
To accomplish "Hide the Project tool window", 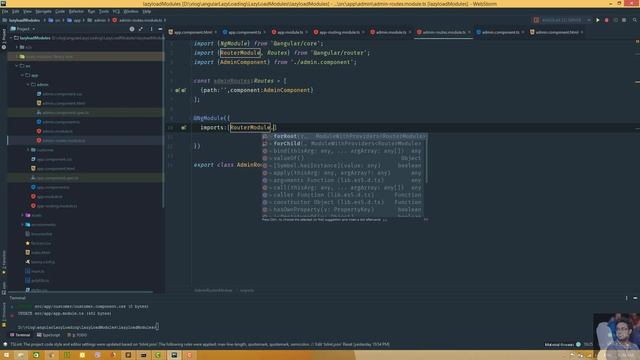I will coord(160,29).
